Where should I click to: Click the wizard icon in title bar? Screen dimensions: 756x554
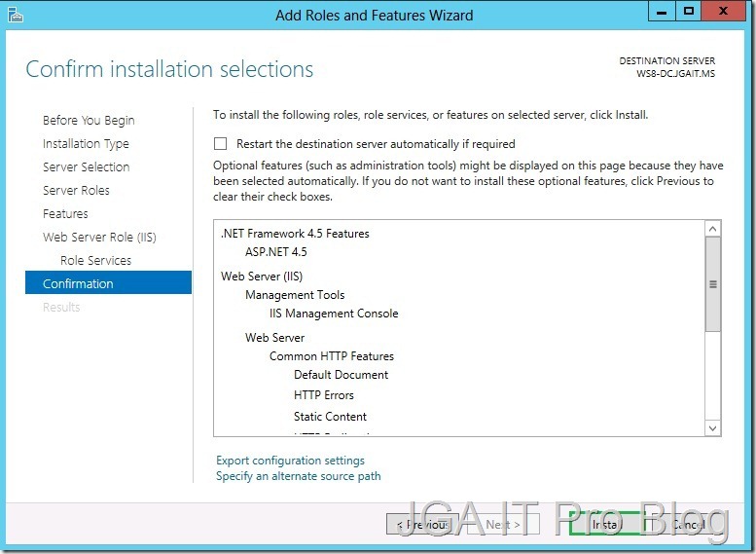click(x=14, y=14)
